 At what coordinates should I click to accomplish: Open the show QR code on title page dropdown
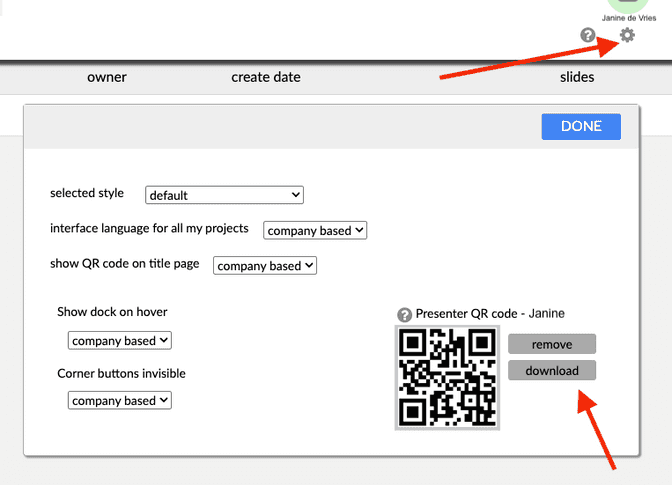click(x=265, y=265)
